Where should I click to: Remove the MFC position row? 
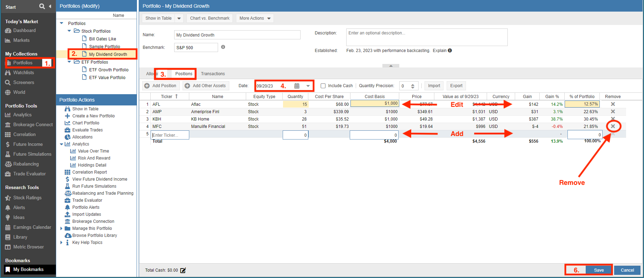pyautogui.click(x=613, y=126)
